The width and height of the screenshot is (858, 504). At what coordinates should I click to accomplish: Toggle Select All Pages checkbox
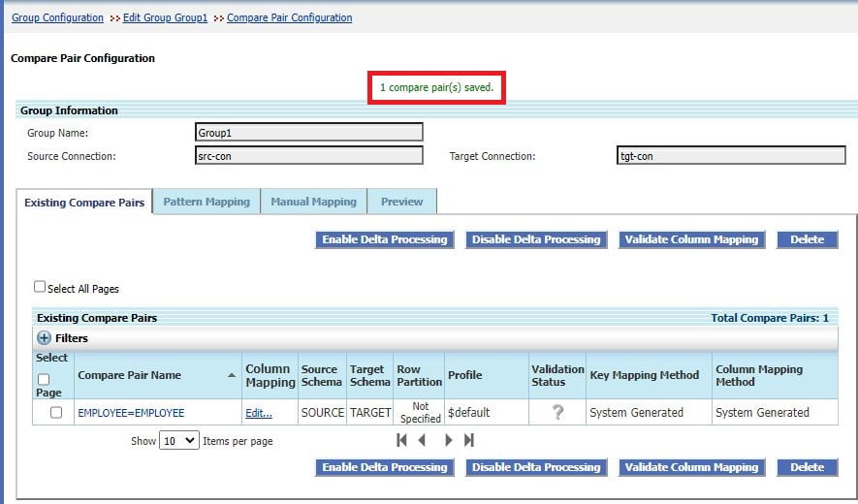point(40,287)
